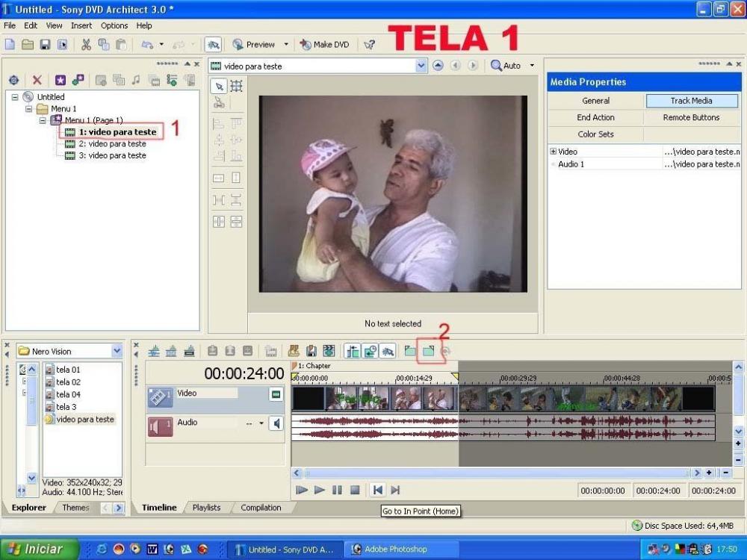
Task: Click the Go to In Point button
Action: click(x=377, y=490)
